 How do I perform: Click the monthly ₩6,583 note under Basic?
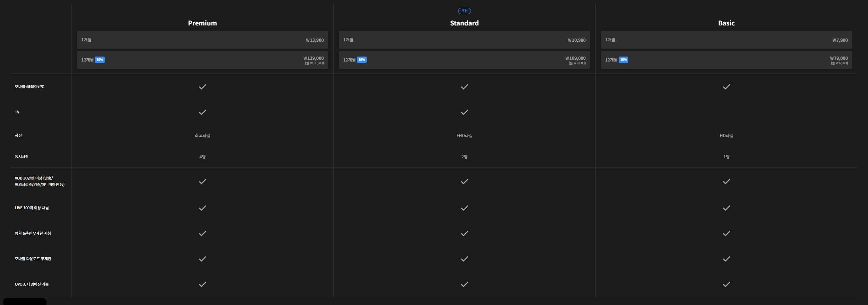[839, 63]
